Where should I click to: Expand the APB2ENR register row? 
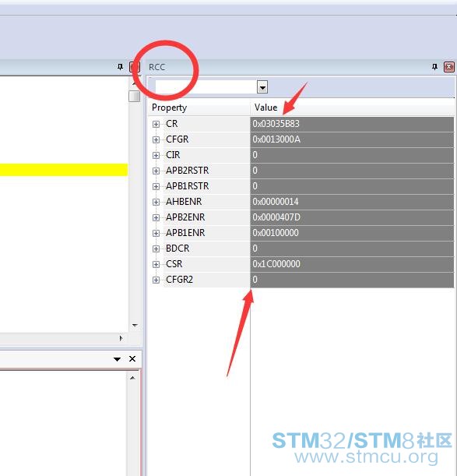pyautogui.click(x=156, y=217)
